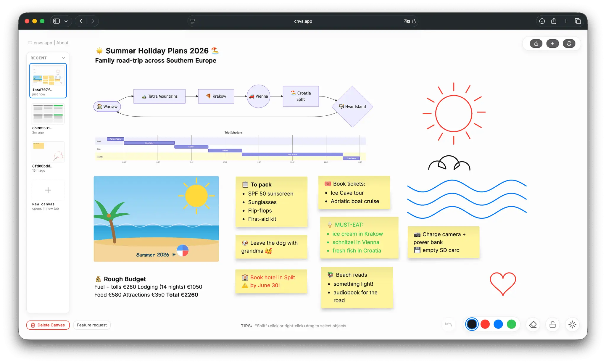Click the cnvs.app address bar
This screenshot has height=364, width=606.
(x=303, y=21)
